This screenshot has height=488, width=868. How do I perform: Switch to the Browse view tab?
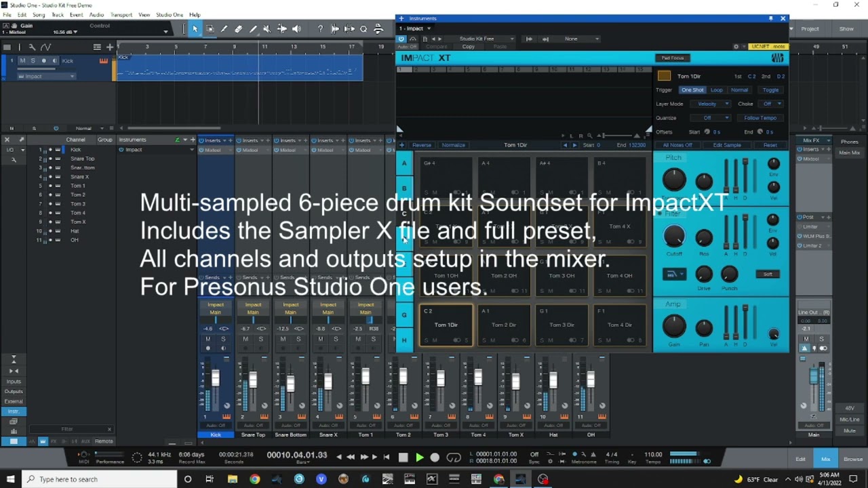tap(853, 459)
